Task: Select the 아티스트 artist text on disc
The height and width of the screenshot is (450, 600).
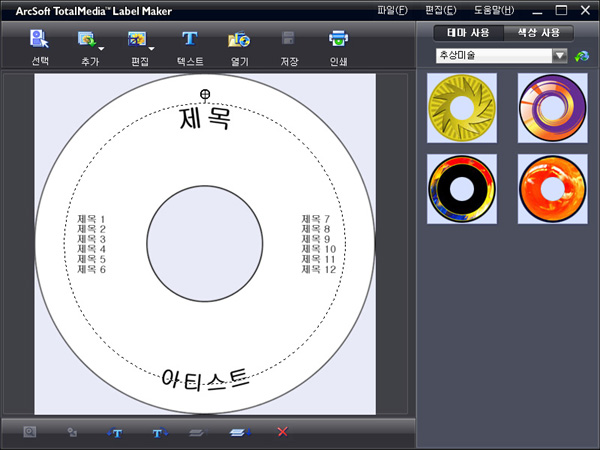Action: 206,380
